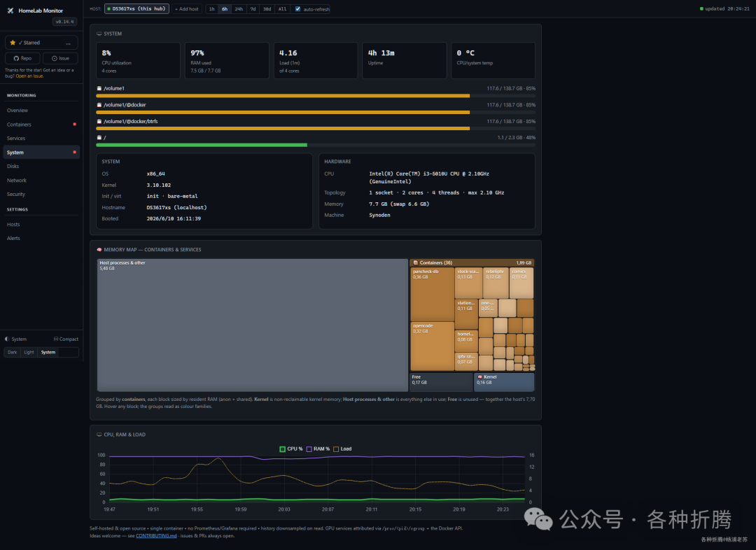The width and height of the screenshot is (756, 550).
Task: Select the 24h time range tab
Action: [239, 8]
